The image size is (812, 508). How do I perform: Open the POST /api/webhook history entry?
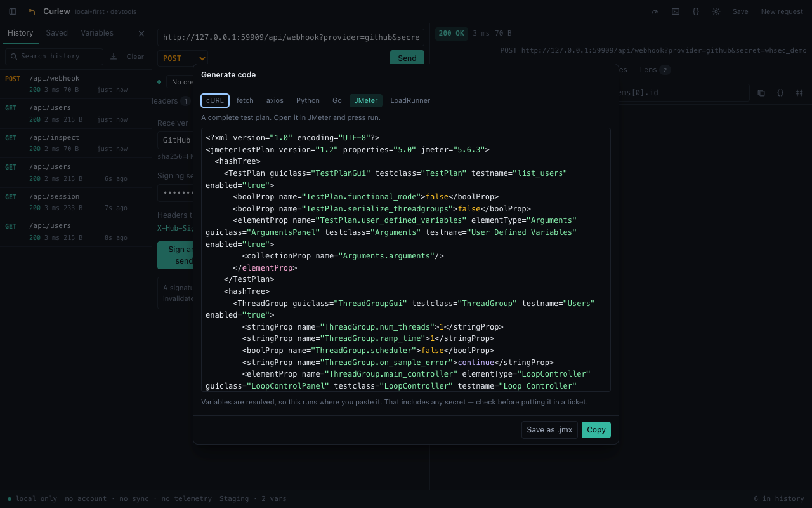click(x=75, y=84)
